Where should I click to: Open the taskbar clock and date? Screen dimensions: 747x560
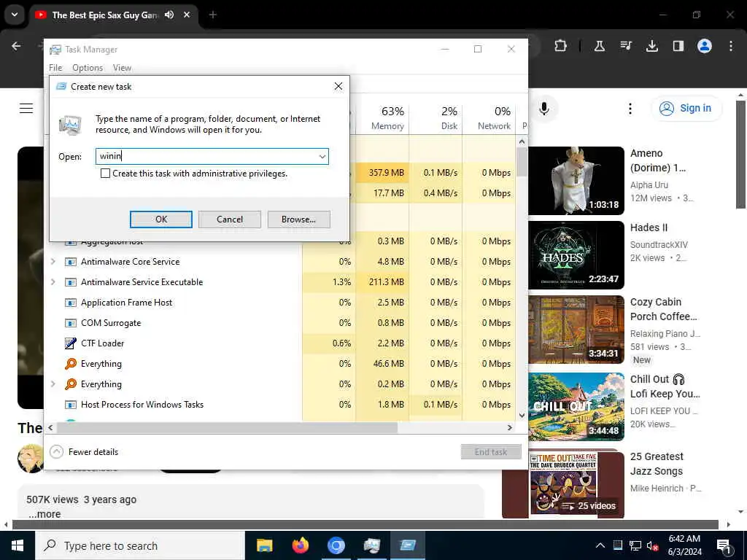(x=684, y=545)
